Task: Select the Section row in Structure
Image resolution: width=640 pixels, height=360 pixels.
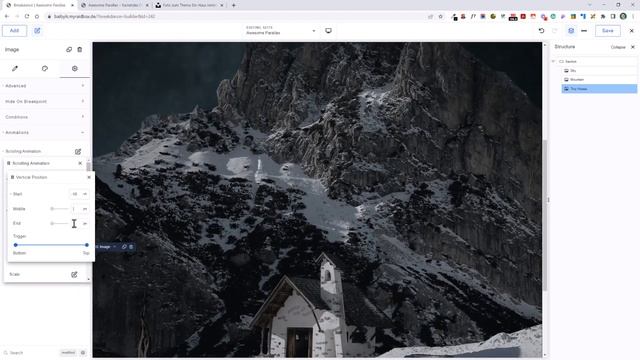Action: pos(598,61)
